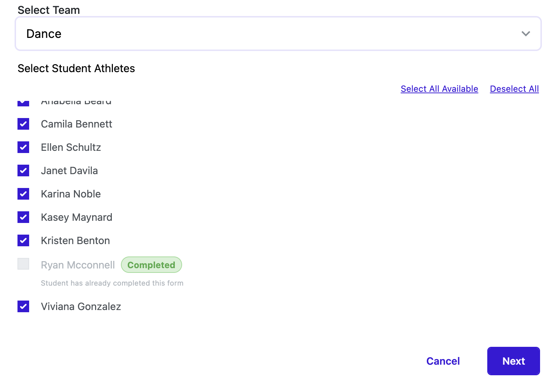Image resolution: width=555 pixels, height=392 pixels.
Task: Click the Deselect All link
Action: pos(514,89)
